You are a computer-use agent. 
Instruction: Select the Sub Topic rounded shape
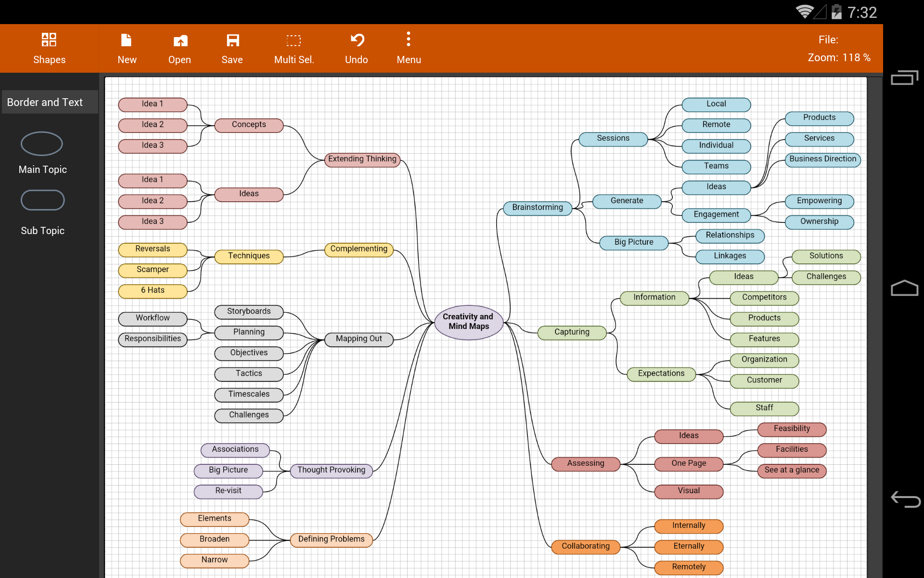[x=42, y=200]
